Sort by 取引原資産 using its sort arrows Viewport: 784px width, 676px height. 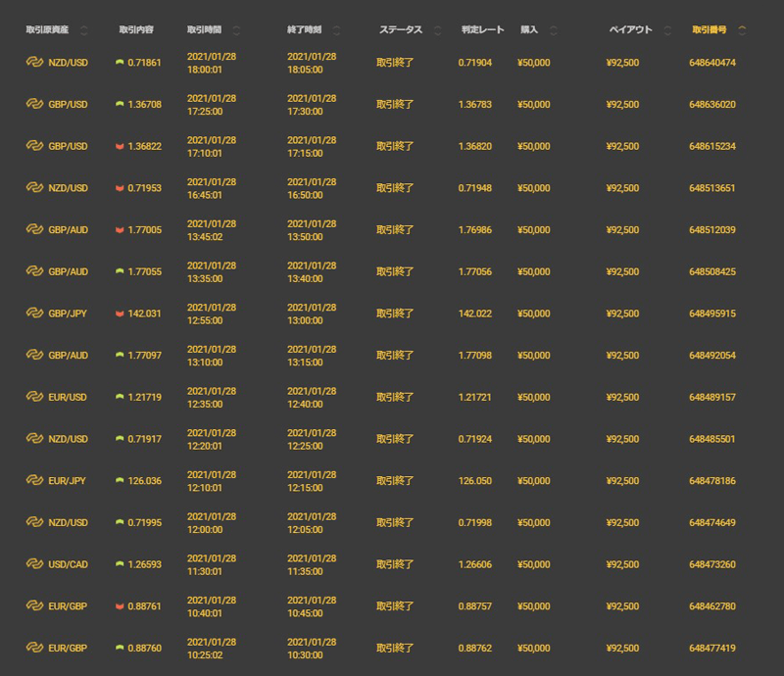83,30
